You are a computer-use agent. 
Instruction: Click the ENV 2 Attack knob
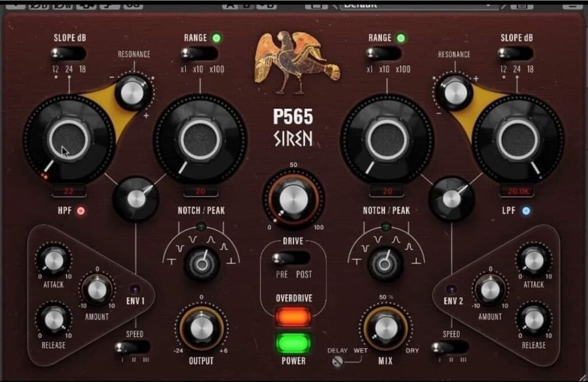click(534, 260)
